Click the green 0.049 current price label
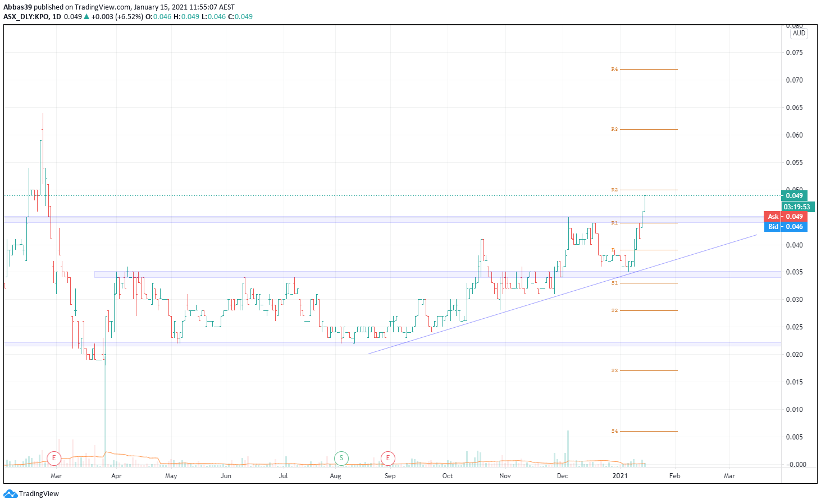The height and width of the screenshot is (504, 821). pyautogui.click(x=794, y=196)
